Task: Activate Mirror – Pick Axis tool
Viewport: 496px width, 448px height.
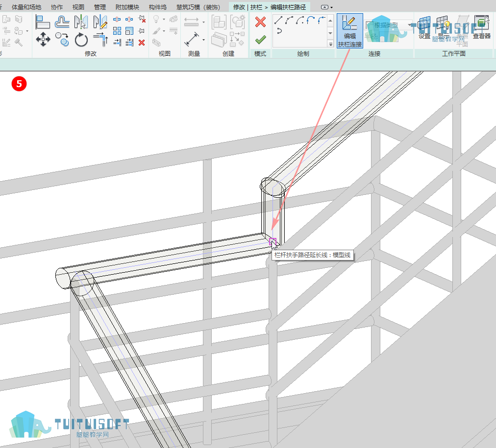Action: click(x=81, y=22)
